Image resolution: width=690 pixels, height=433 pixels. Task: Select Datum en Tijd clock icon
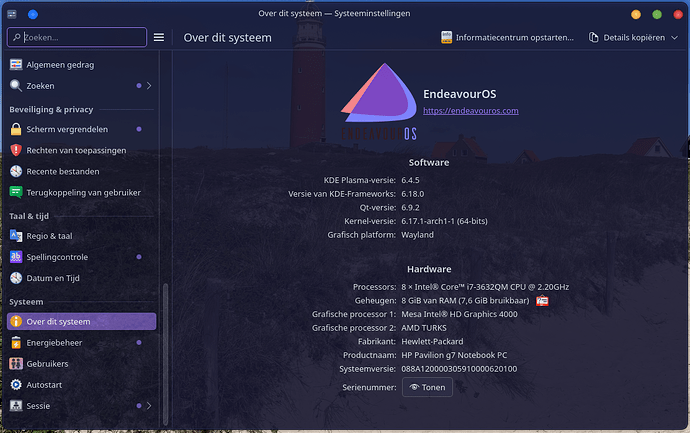pos(16,278)
